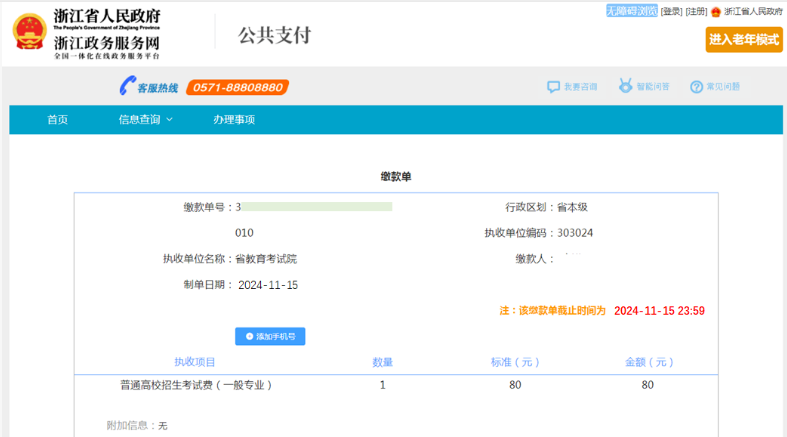The width and height of the screenshot is (787, 437).
Task: Click the orange 0571-88808880 hotline number
Action: 236,87
